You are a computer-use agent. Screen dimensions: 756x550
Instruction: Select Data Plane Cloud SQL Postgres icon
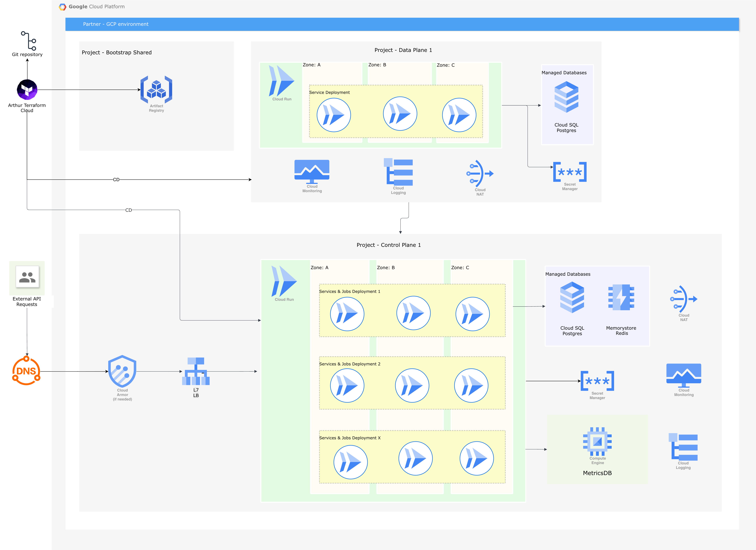point(566,97)
